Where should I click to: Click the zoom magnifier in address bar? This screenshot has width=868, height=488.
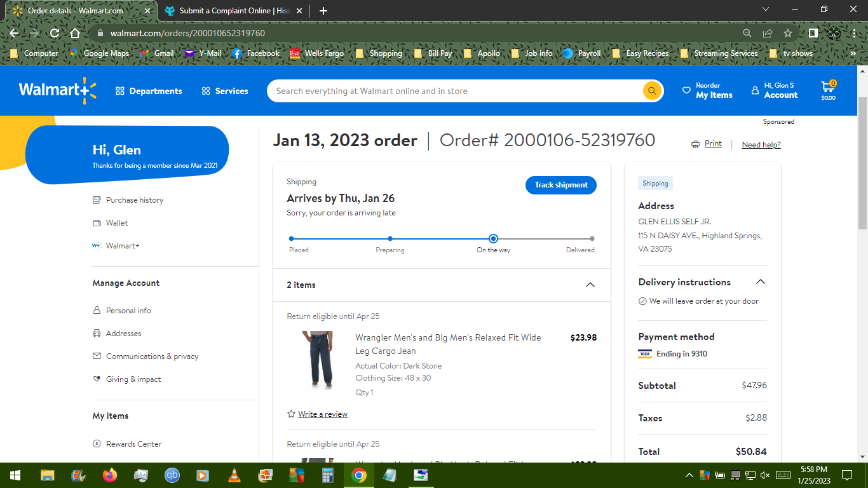coord(747,33)
